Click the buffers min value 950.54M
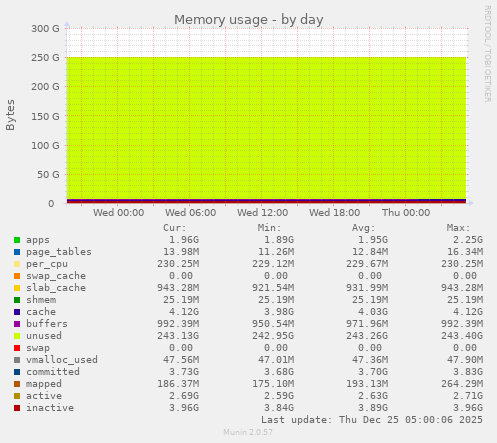This screenshot has height=443, width=497. coord(273,324)
